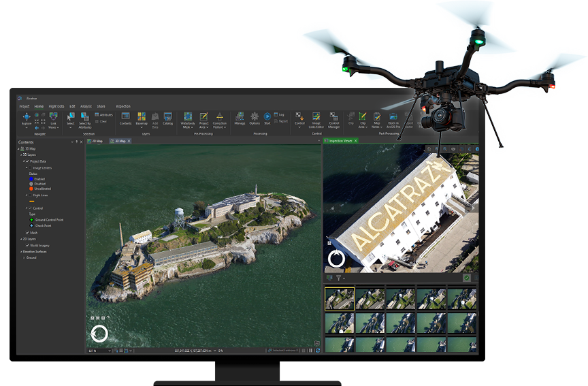
Task: Open project in ArcGIS Pro
Action: (393, 120)
